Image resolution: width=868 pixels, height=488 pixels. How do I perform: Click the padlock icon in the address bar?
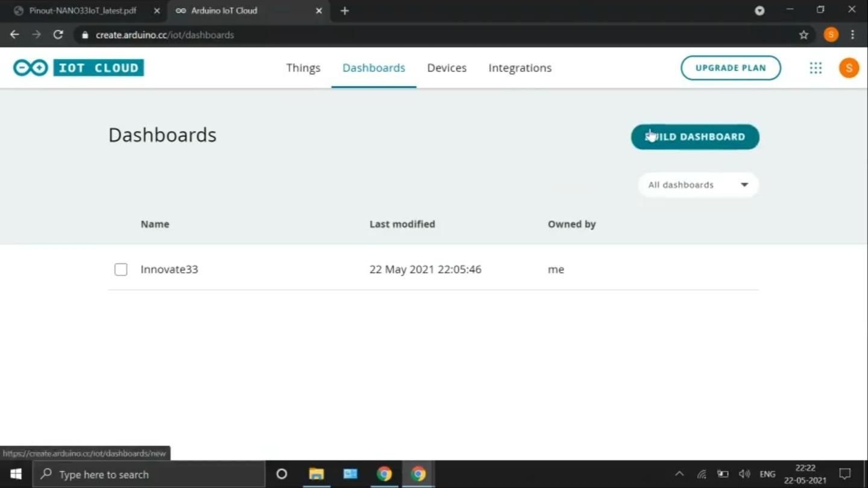click(84, 34)
